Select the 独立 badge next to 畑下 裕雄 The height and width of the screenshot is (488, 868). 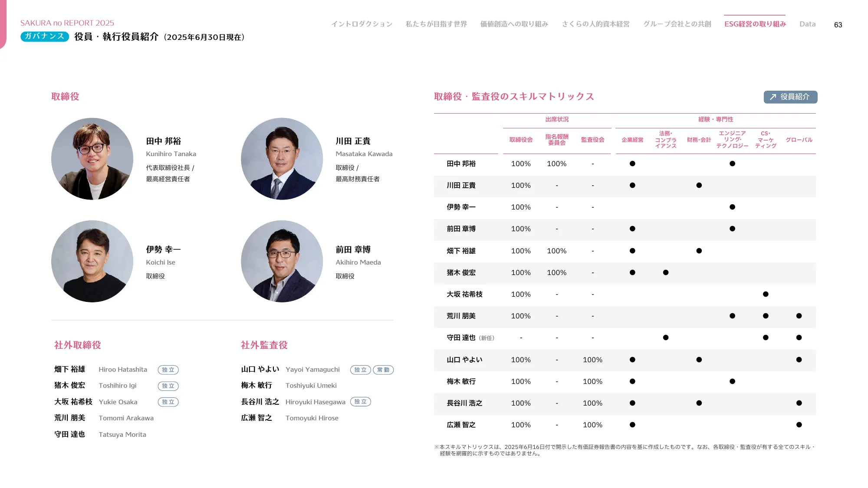tap(168, 370)
